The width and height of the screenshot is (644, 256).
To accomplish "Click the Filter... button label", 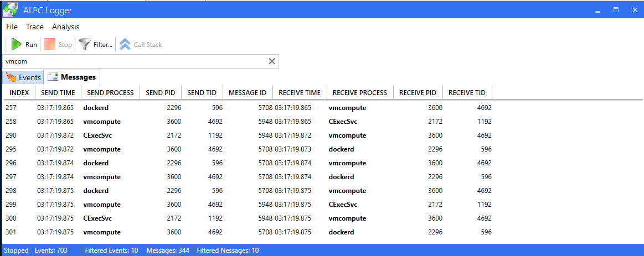I will (x=102, y=45).
